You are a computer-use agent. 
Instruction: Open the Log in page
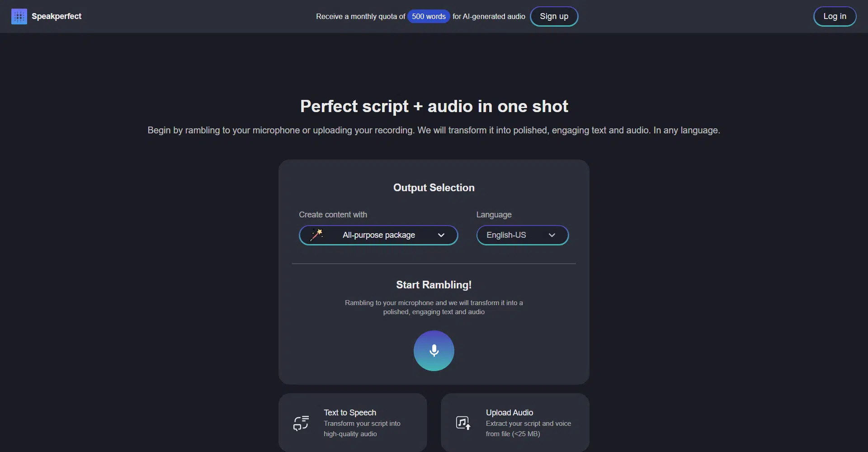pyautogui.click(x=834, y=16)
